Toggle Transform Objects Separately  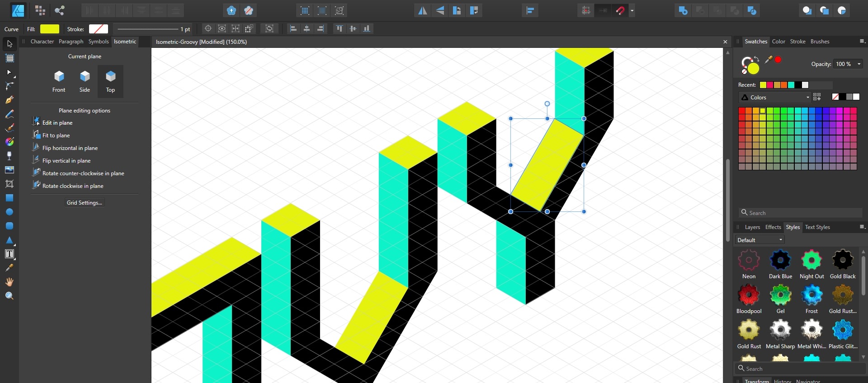pyautogui.click(x=249, y=28)
